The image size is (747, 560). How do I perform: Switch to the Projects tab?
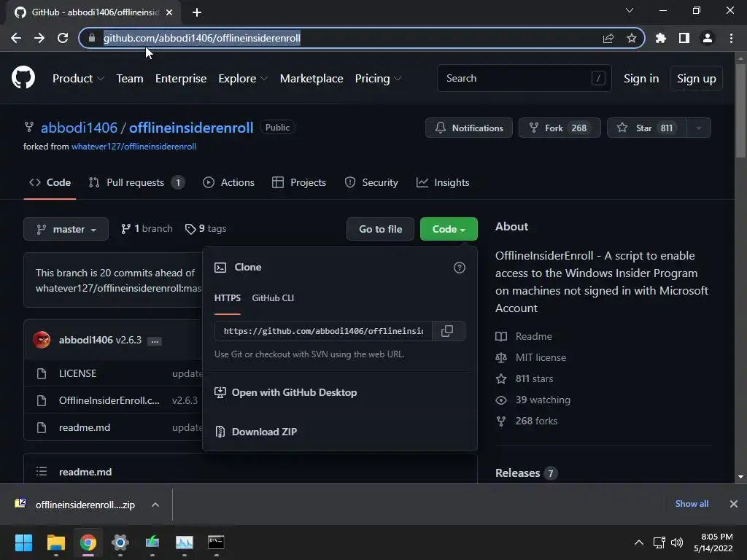click(298, 182)
